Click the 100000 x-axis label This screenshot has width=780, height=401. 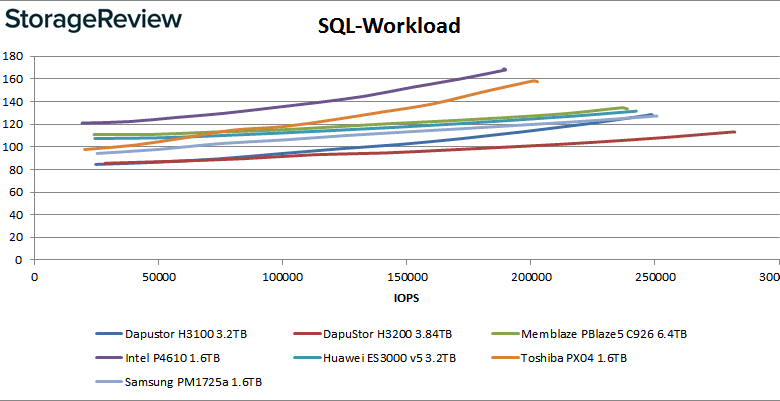pos(282,277)
